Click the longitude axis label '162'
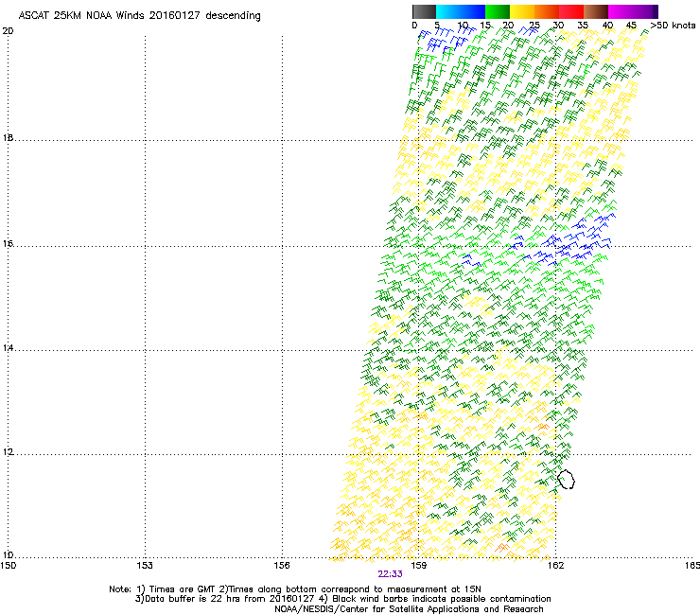This screenshot has width=700, height=615. pyautogui.click(x=556, y=566)
